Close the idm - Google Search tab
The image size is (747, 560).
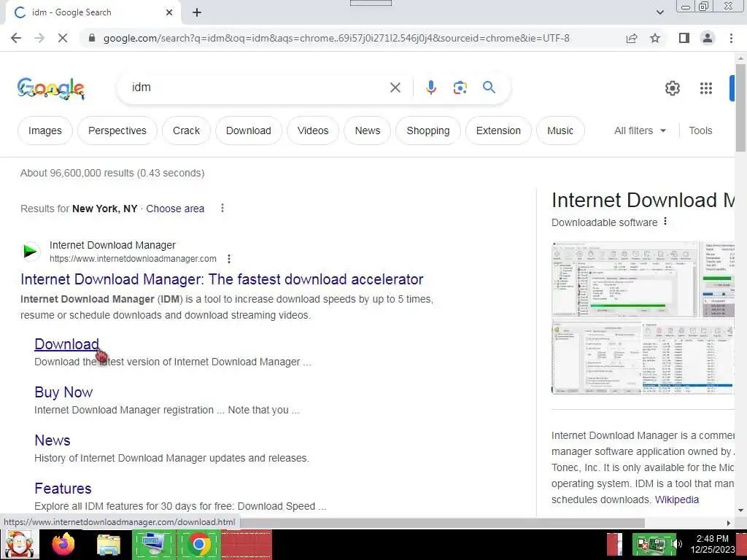point(169,12)
